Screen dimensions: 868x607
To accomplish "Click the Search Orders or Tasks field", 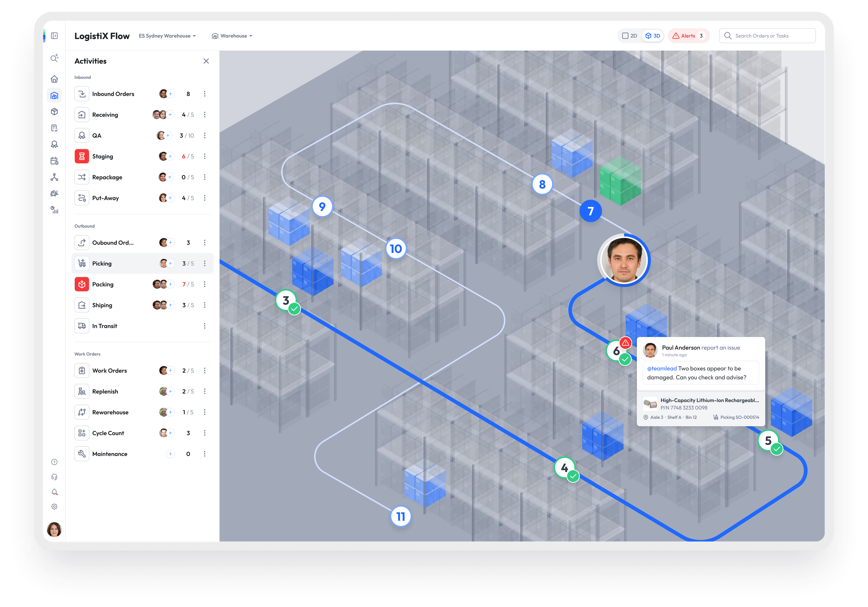I will tap(767, 36).
